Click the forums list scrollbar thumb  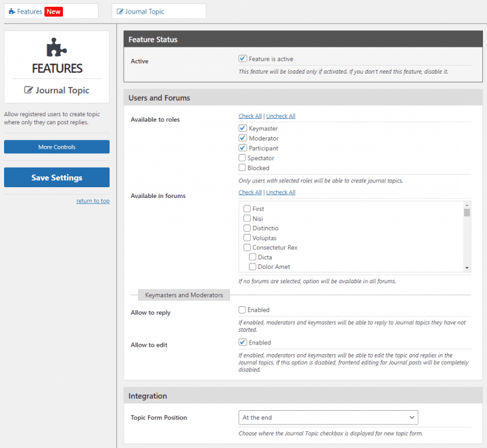[467, 213]
